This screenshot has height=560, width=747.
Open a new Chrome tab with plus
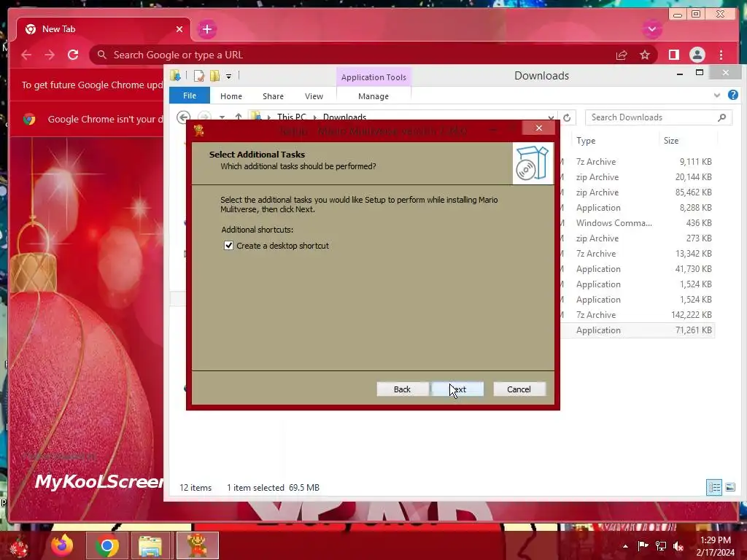(x=206, y=29)
